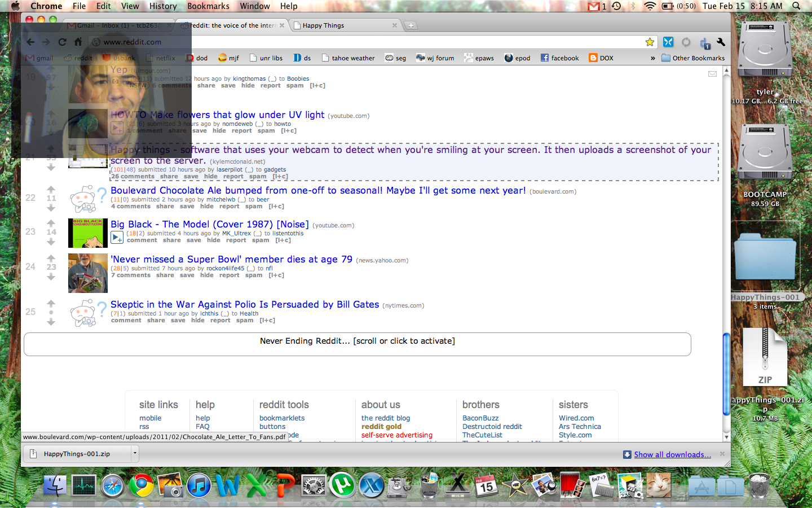Image resolution: width=812 pixels, height=508 pixels.
Task: Click the home button in Chrome toolbar
Action: (x=78, y=42)
